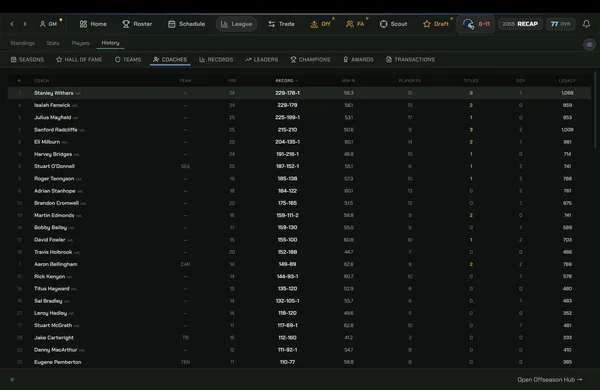
Task: Click the Open Offseason Hub link
Action: [x=549, y=380]
